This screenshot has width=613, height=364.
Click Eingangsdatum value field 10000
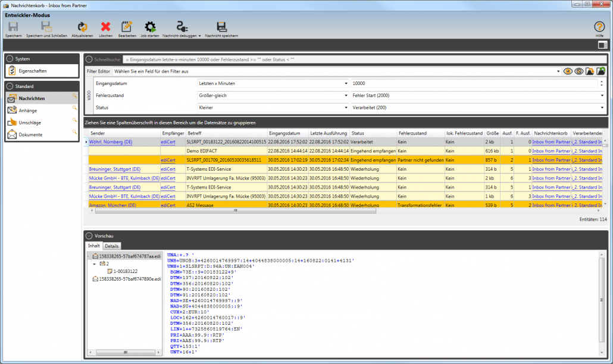point(474,84)
